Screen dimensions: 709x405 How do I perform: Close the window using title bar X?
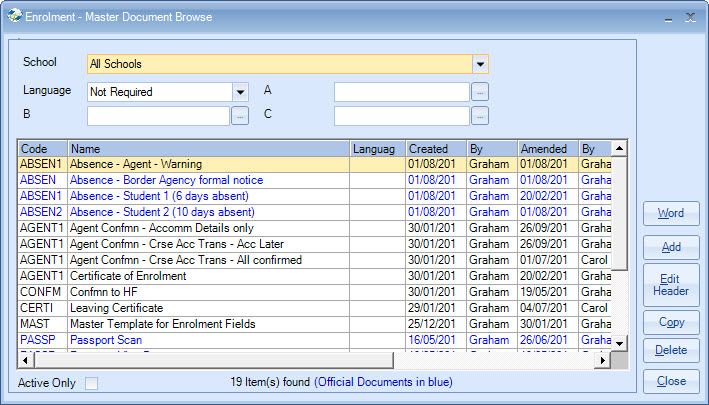[690, 18]
